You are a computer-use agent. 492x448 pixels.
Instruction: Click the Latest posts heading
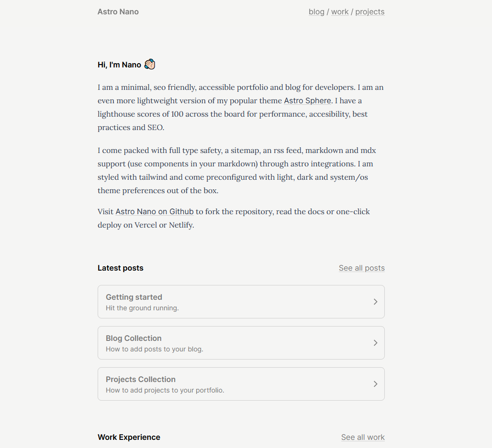(x=121, y=268)
